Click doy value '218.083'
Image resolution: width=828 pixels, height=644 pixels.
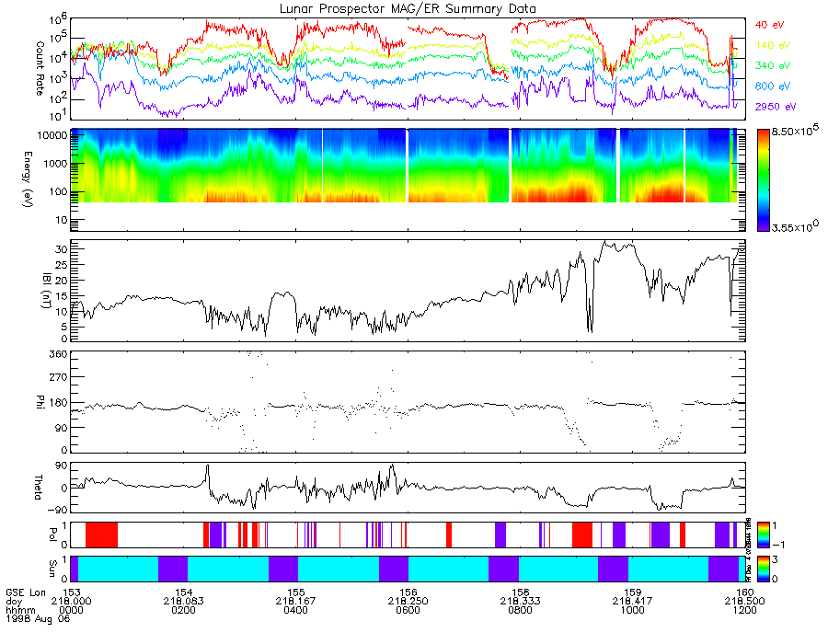(183, 602)
